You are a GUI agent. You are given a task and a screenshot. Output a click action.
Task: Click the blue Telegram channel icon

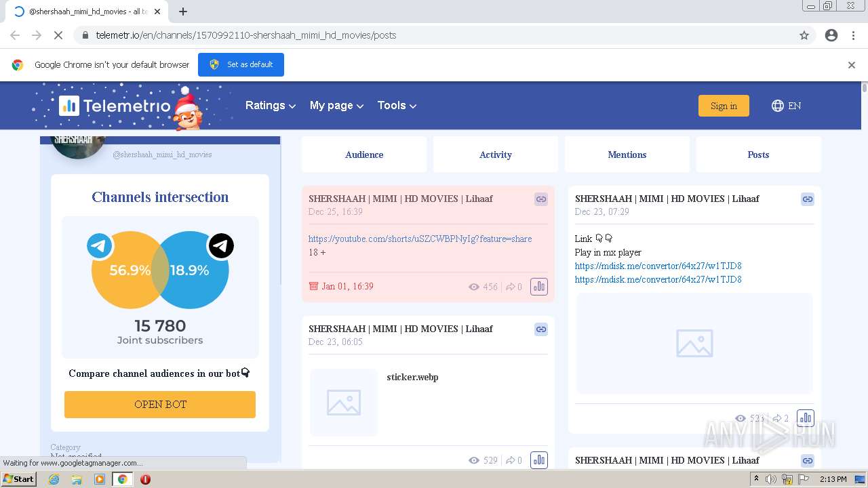click(x=100, y=246)
